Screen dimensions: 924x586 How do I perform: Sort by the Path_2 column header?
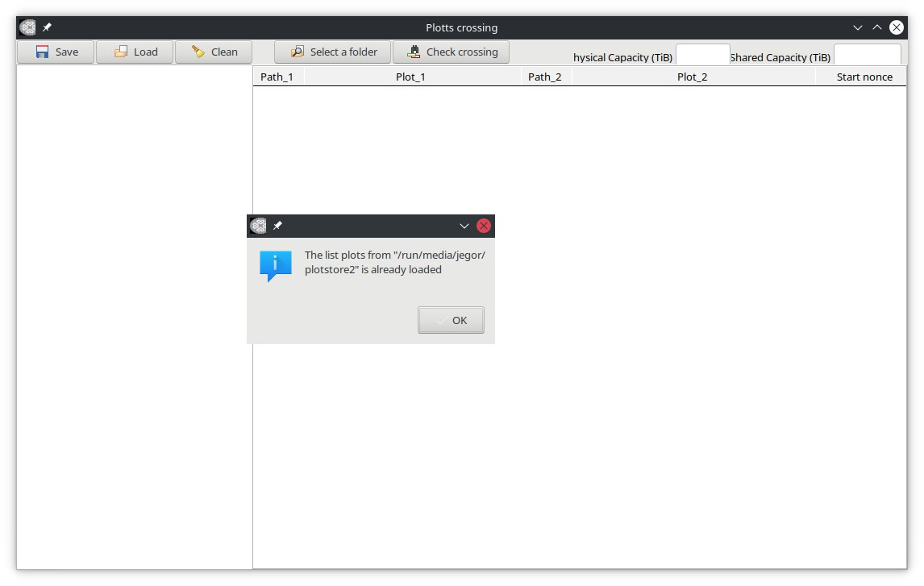(546, 77)
